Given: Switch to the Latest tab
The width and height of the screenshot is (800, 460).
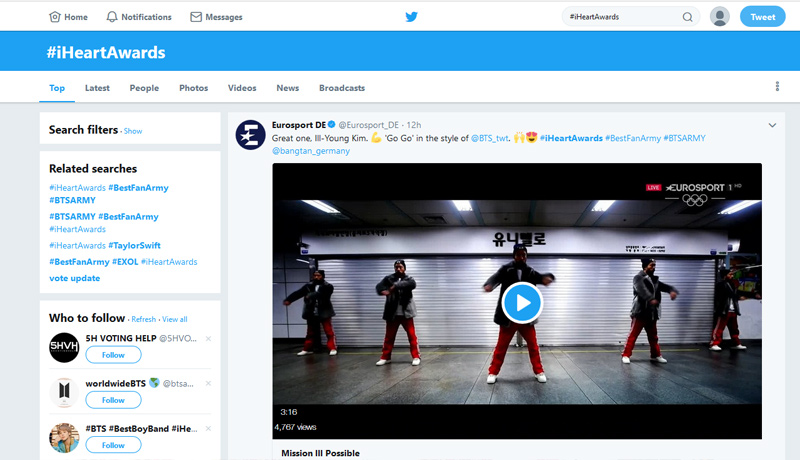Looking at the screenshot, I should pyautogui.click(x=97, y=88).
